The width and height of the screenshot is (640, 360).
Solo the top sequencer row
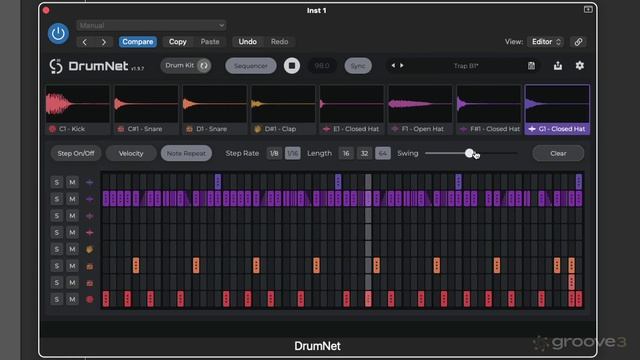pos(57,182)
